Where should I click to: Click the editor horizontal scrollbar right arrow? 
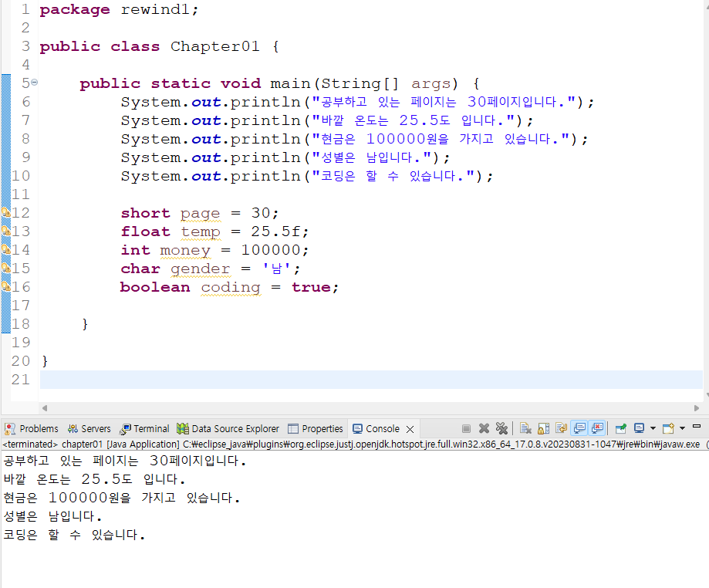(x=697, y=408)
